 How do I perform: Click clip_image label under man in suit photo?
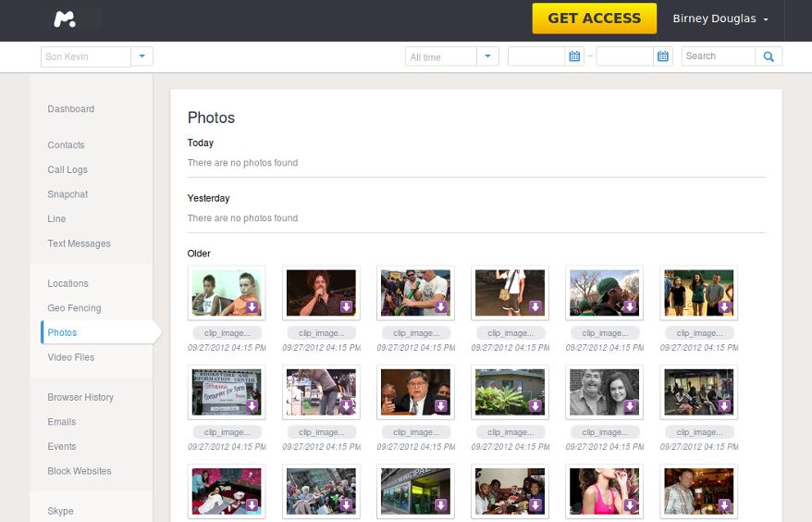(x=416, y=432)
